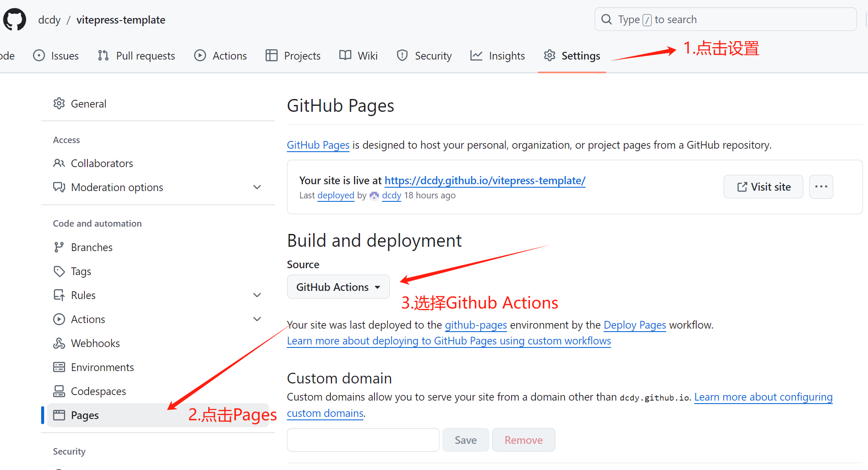Select Pages in settings sidebar
The width and height of the screenshot is (868, 470).
158,415
